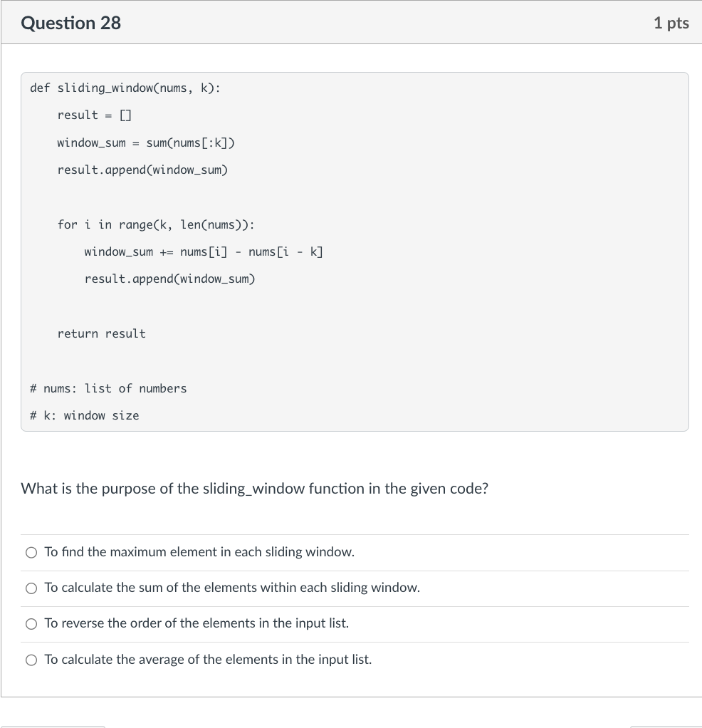Click the 'result.append(window_sum)' code line
Screen dimensions: 702x728
(142, 169)
